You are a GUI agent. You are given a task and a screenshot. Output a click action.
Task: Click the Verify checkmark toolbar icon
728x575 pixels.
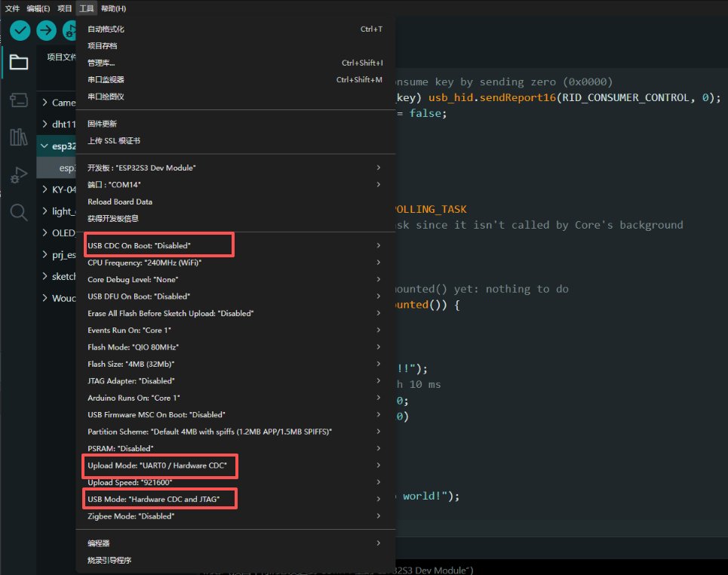tap(20, 30)
